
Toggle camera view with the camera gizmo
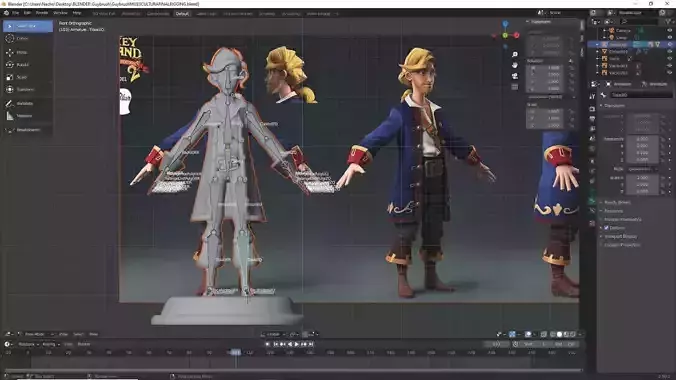pos(515,76)
